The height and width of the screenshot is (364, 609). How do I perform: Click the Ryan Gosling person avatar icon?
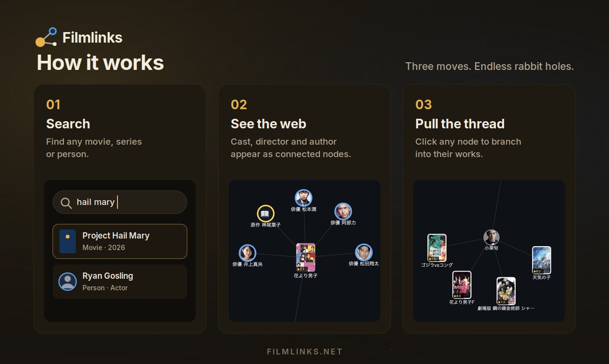point(68,282)
